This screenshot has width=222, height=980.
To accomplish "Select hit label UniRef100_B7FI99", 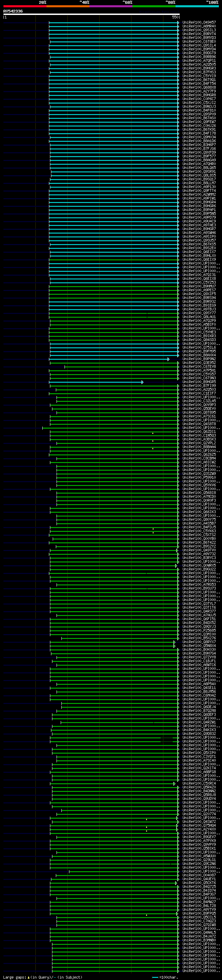I will [199, 386].
